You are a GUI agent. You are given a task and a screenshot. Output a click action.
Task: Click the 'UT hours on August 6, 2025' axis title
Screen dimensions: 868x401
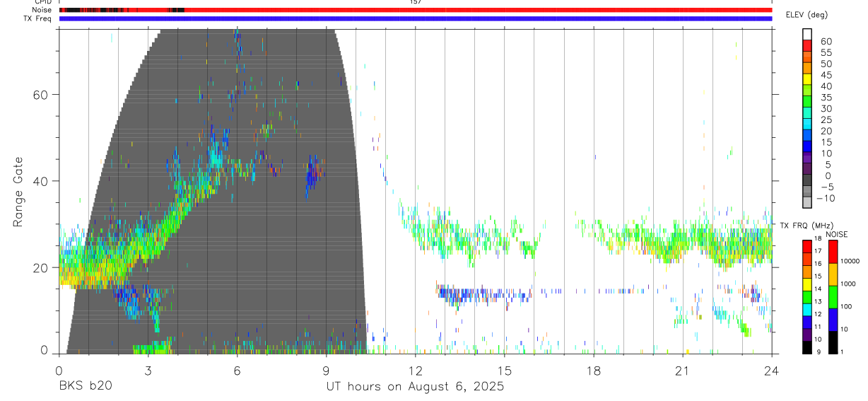pyautogui.click(x=415, y=387)
